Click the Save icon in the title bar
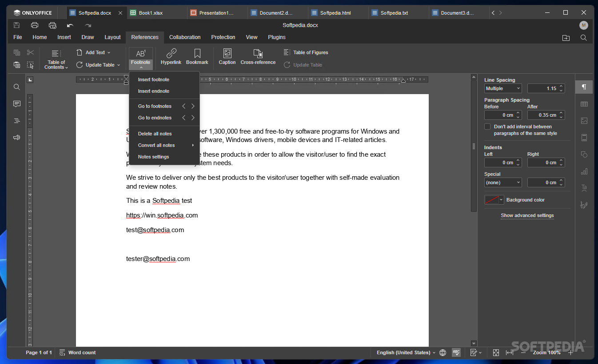Screen dimensions: 598x364 point(17,25)
